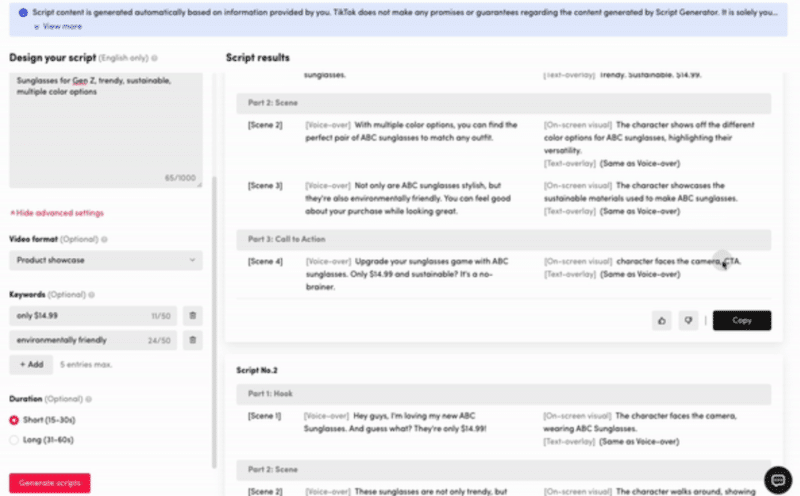Click the thumbs down icon for Script No.1
The image size is (800, 496).
(x=688, y=320)
